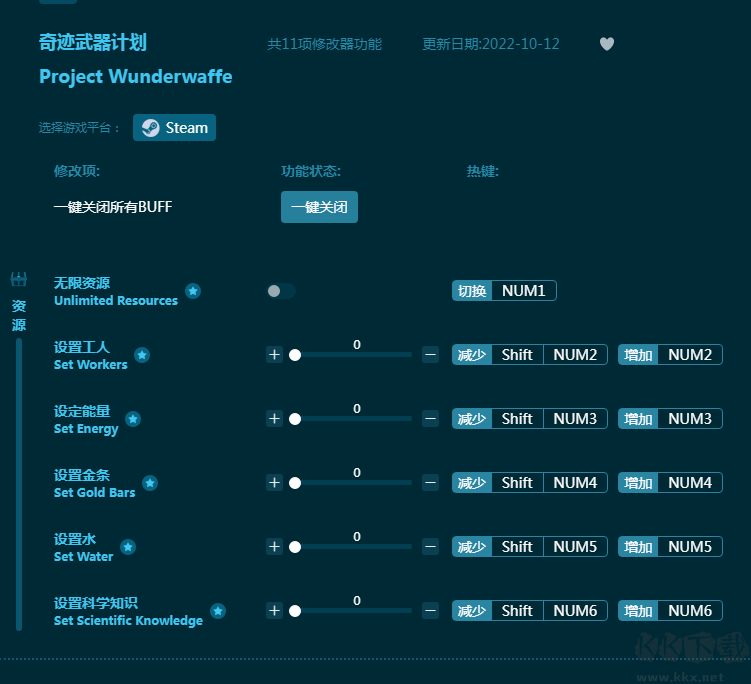This screenshot has width=751, height=684.
Task: Click 增加 NUM4 hotkey for Gold Bars
Action: (670, 483)
